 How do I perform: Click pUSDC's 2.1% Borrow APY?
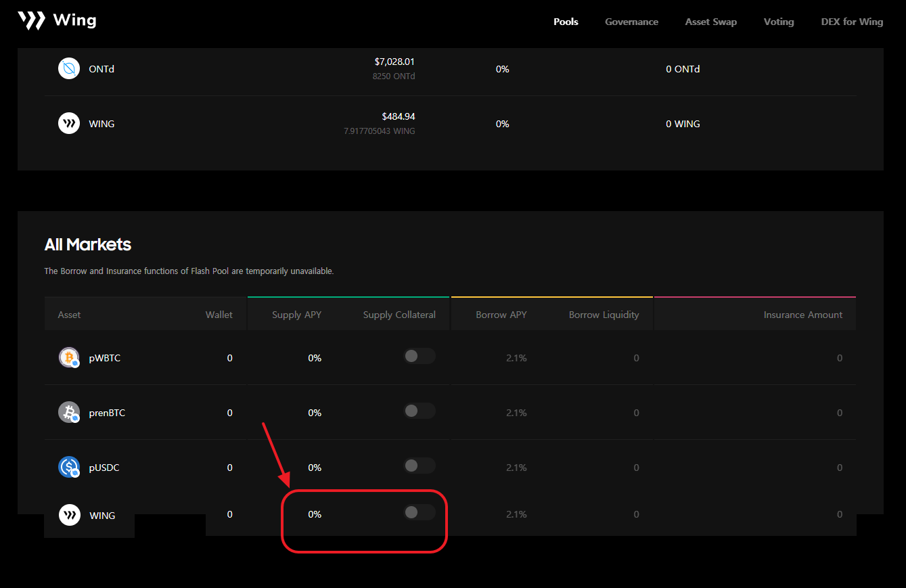pyautogui.click(x=516, y=468)
